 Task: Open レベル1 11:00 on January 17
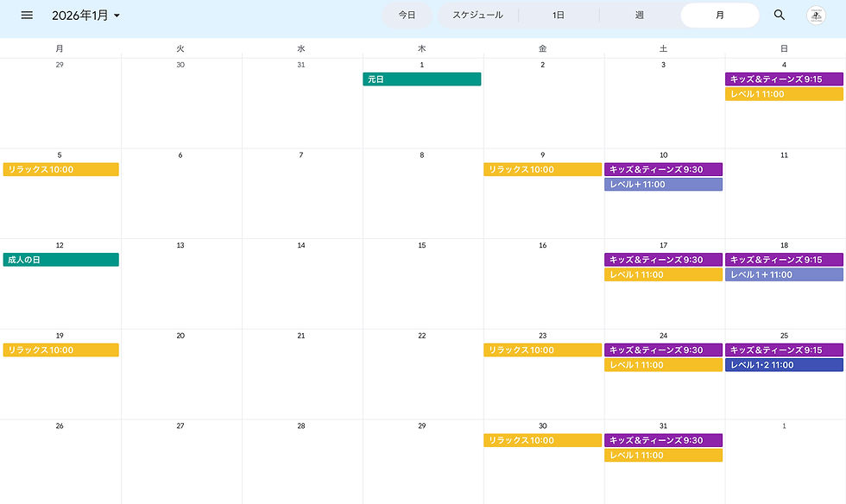663,274
